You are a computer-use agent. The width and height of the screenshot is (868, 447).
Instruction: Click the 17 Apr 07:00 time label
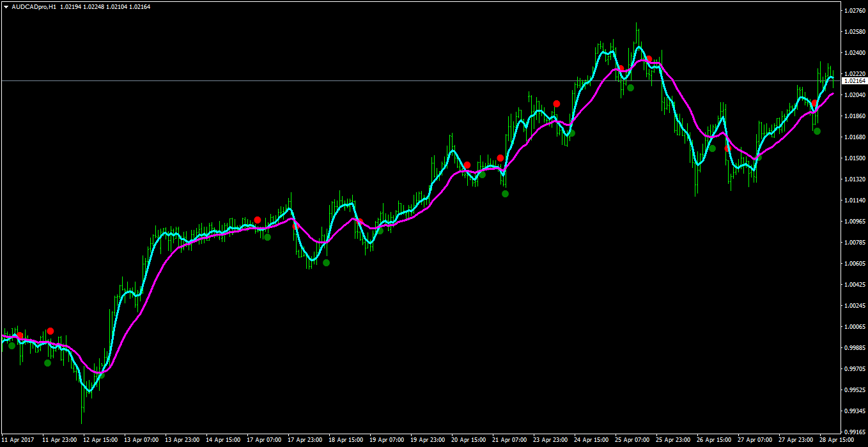point(264,440)
